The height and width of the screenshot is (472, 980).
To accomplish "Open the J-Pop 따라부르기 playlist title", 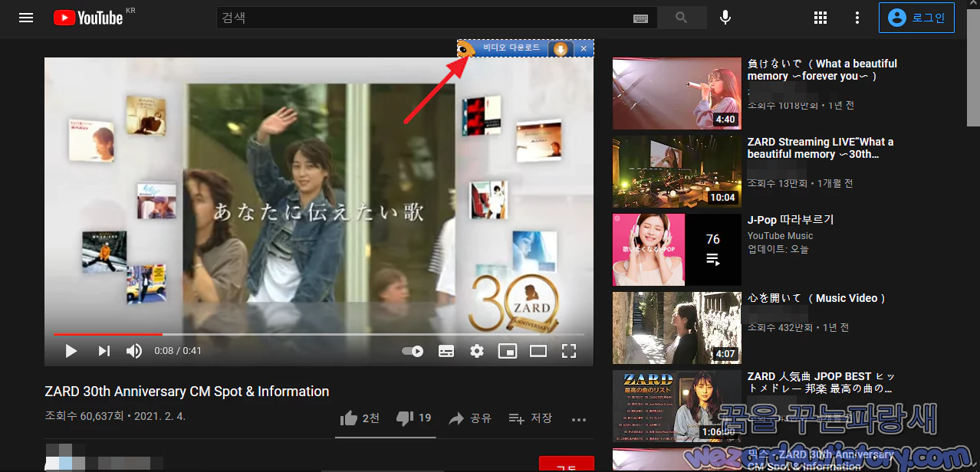I will 791,220.
